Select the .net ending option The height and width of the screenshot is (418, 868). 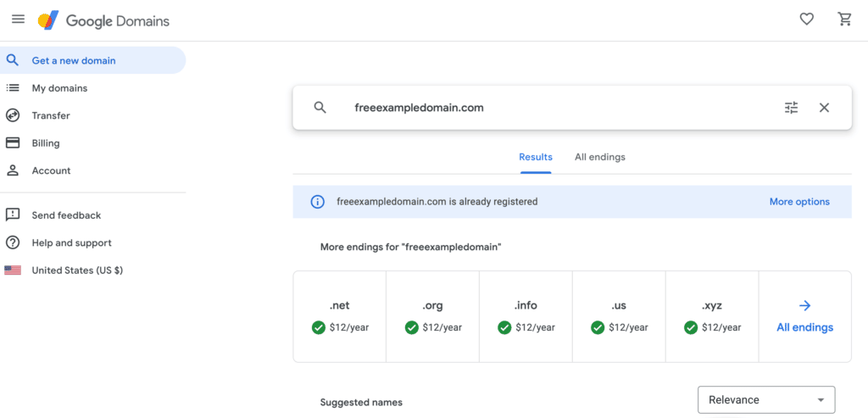339,317
